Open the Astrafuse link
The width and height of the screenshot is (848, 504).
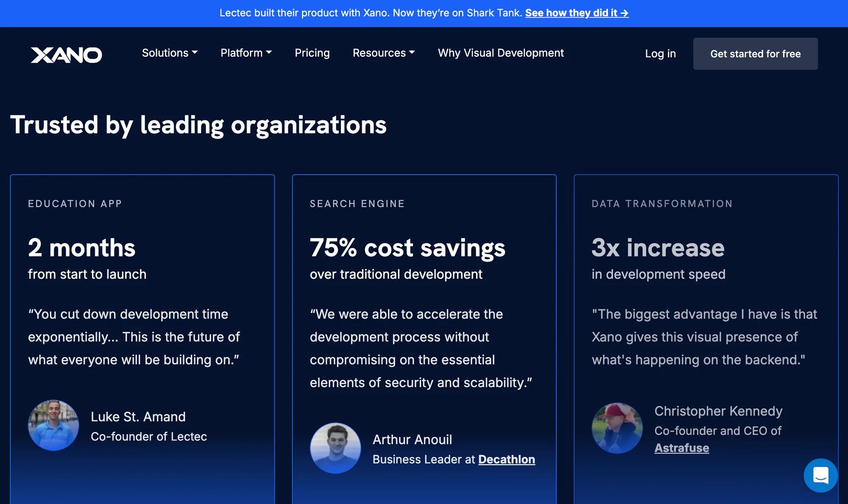pyautogui.click(x=682, y=448)
